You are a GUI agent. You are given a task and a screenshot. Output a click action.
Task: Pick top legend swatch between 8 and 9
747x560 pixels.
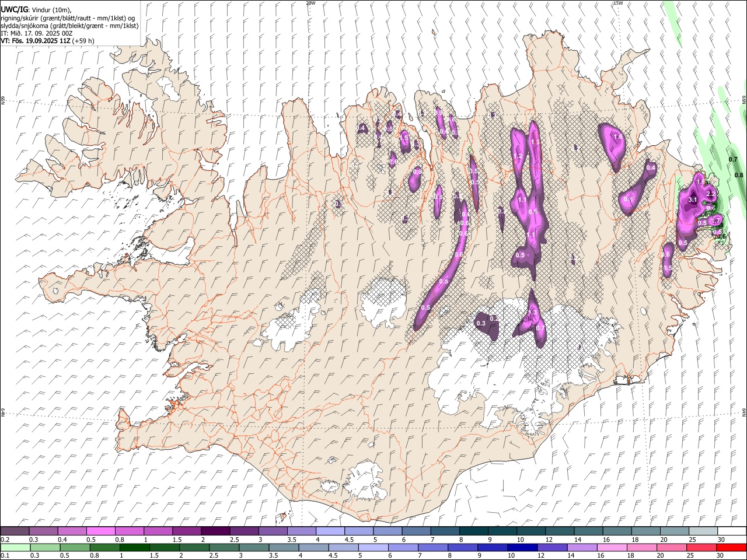coord(473,531)
